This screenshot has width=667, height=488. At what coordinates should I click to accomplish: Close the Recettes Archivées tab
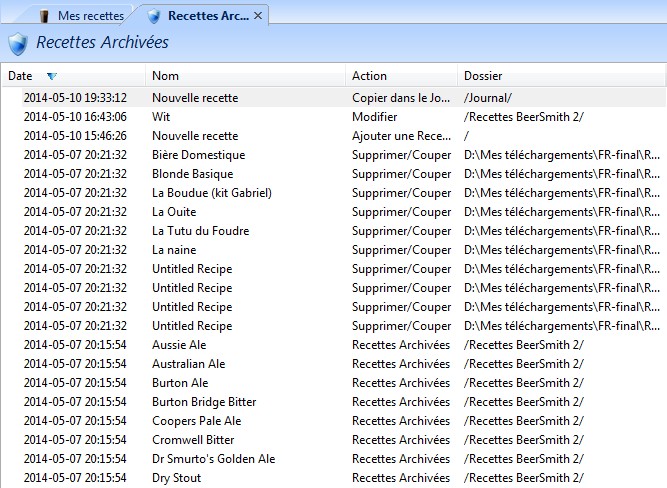(x=258, y=16)
